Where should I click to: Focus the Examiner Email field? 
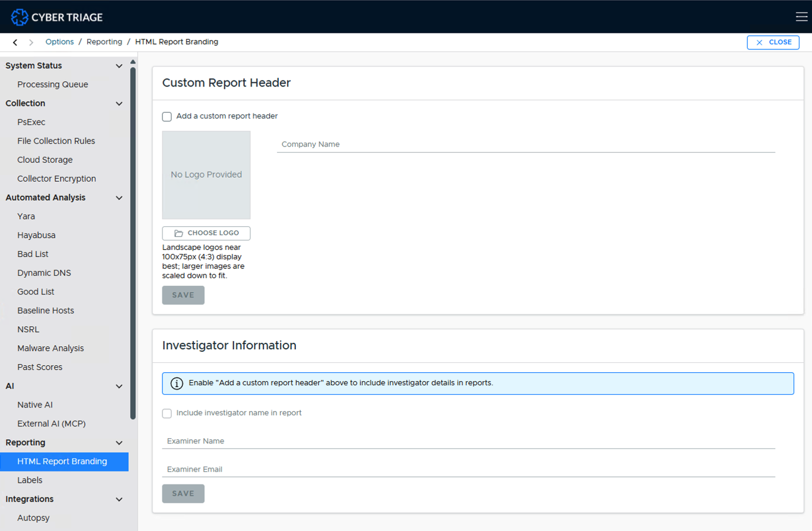click(468, 469)
